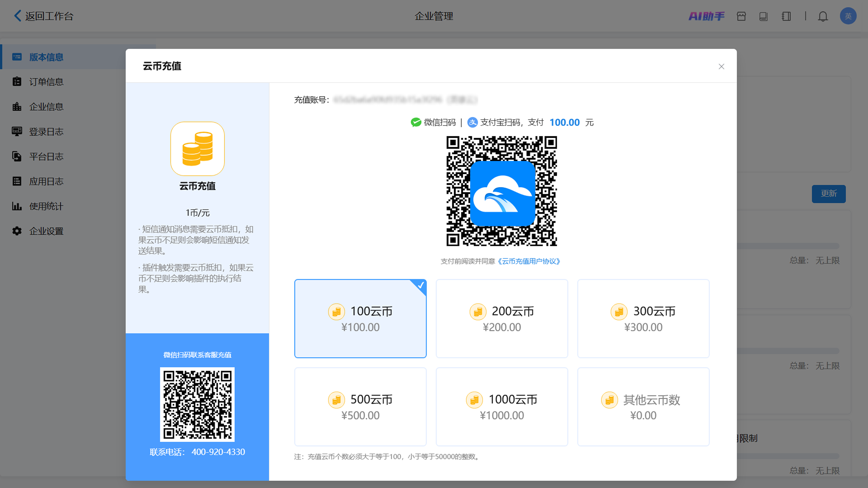Click the phone number 400-920-4330
Viewport: 868px width, 488px height.
click(218, 452)
